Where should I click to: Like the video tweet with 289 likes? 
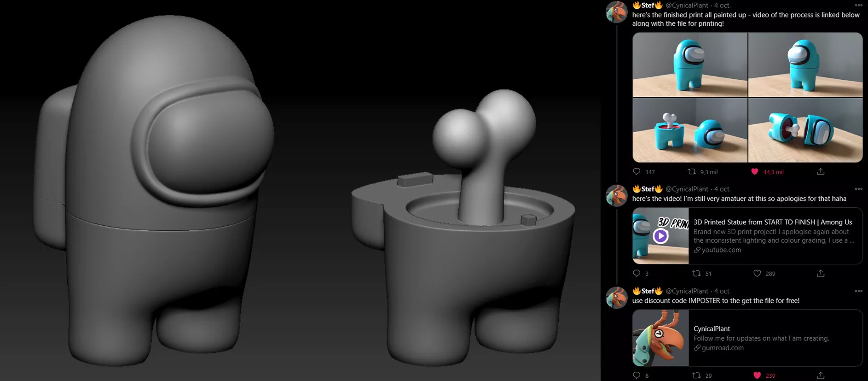[757, 274]
